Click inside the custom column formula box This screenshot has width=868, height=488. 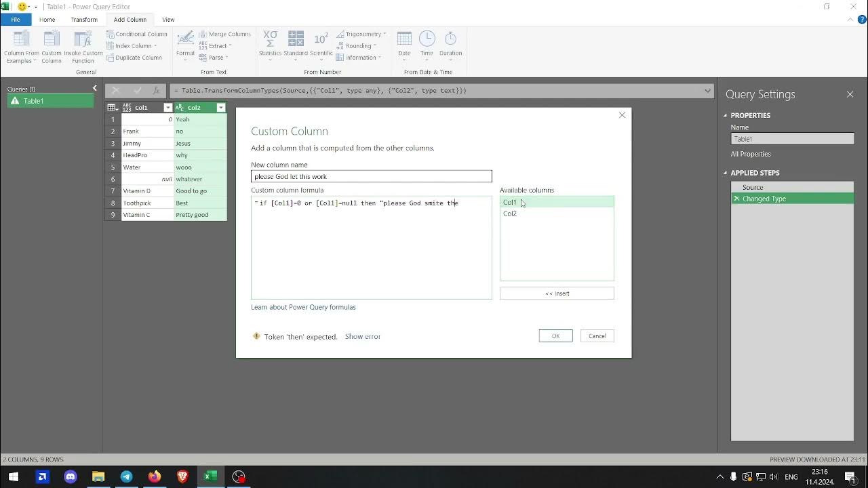click(x=371, y=247)
